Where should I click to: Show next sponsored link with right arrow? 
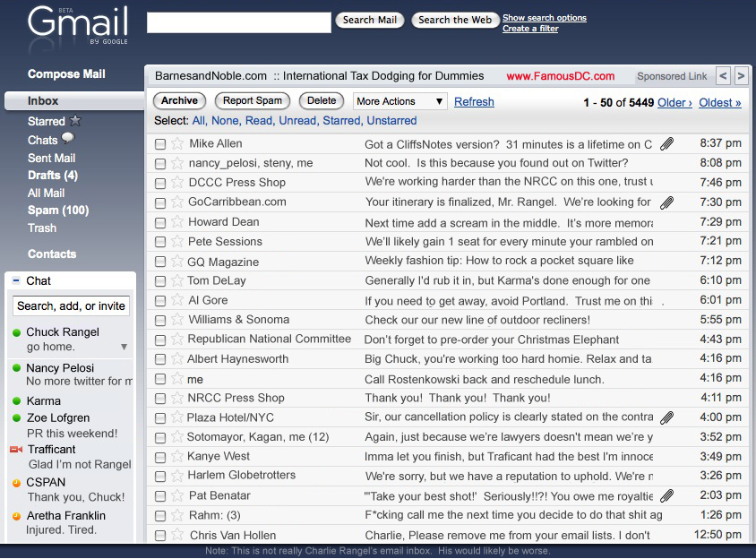pyautogui.click(x=742, y=76)
